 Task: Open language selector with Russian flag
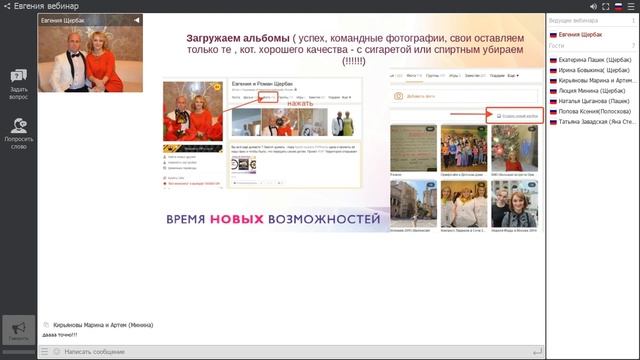click(618, 7)
